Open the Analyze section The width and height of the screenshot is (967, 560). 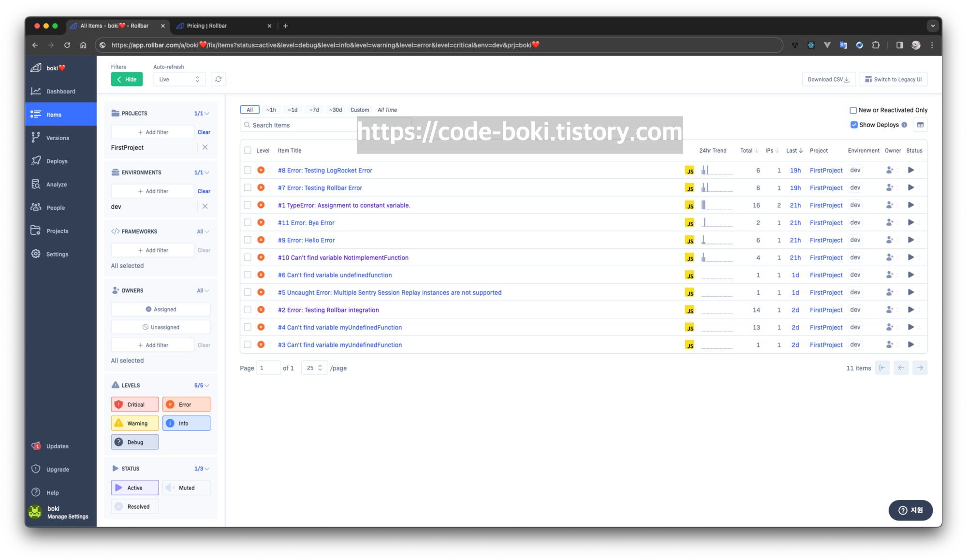(x=56, y=185)
